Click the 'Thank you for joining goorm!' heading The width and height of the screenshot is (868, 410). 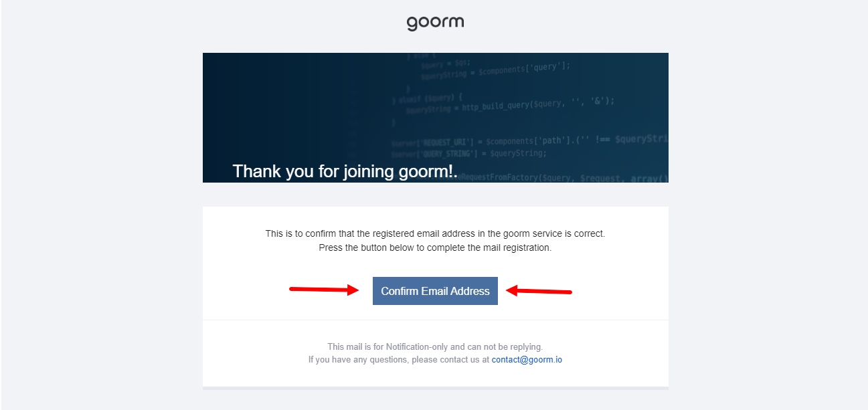tap(345, 171)
